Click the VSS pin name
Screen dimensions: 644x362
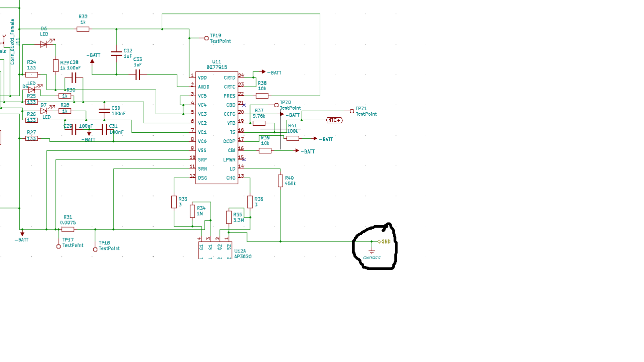[x=202, y=150]
